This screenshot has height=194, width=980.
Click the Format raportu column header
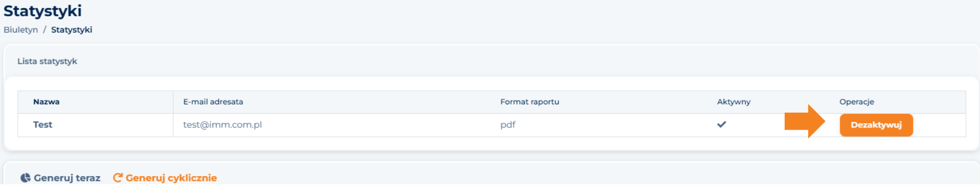click(x=530, y=102)
